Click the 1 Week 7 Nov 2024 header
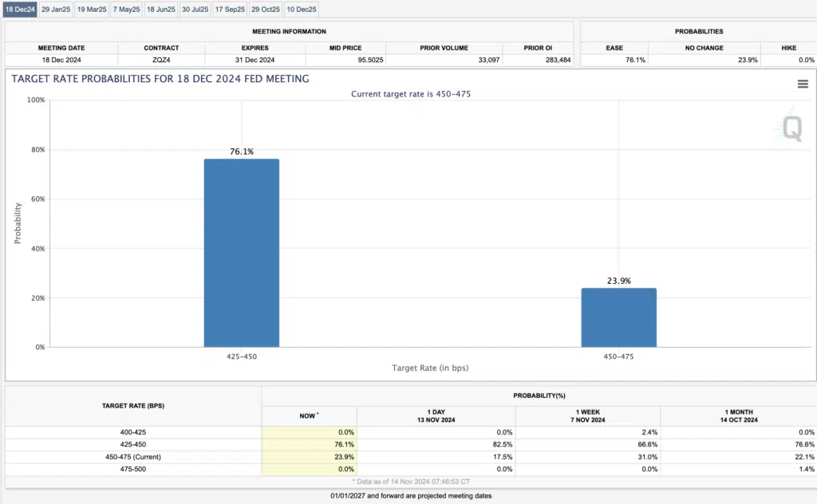This screenshot has height=504, width=817. pyautogui.click(x=587, y=415)
